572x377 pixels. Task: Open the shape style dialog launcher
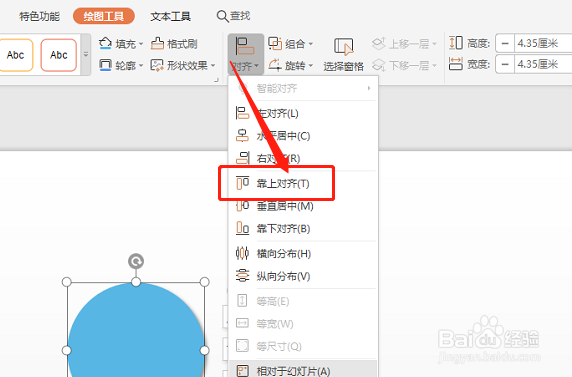click(216, 80)
